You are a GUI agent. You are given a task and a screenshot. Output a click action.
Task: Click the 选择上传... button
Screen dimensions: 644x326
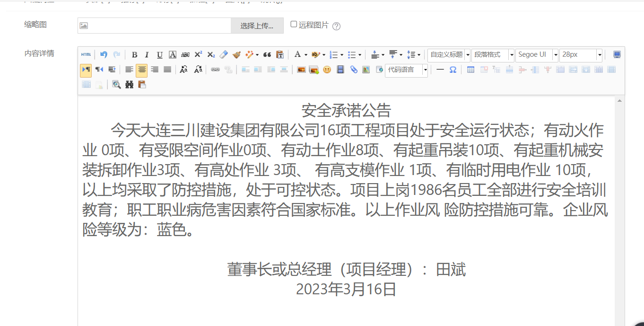pyautogui.click(x=257, y=26)
